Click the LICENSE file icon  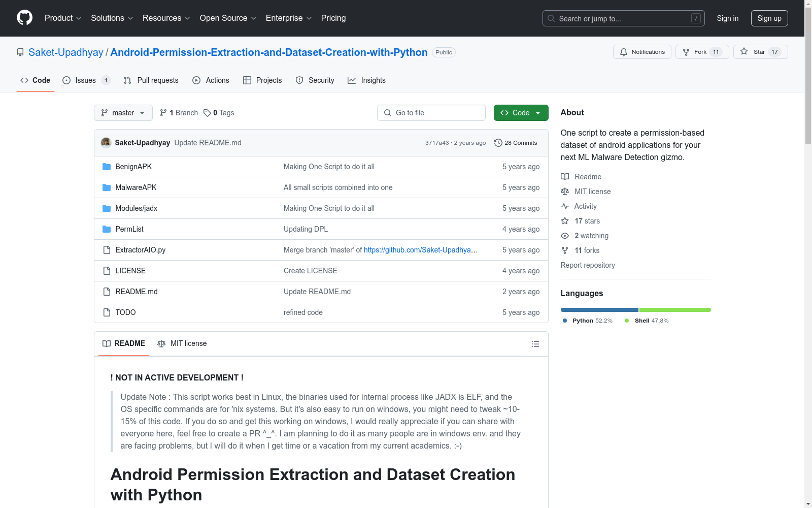pos(107,271)
